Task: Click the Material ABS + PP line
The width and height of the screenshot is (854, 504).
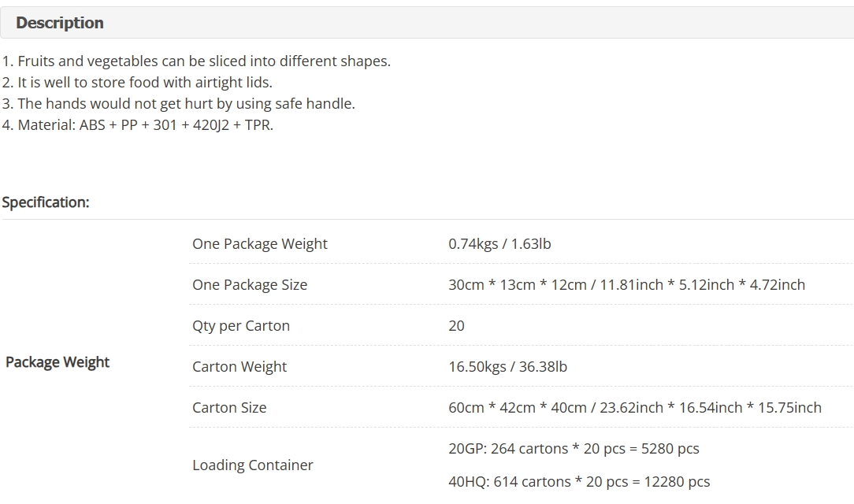Action: pos(137,124)
